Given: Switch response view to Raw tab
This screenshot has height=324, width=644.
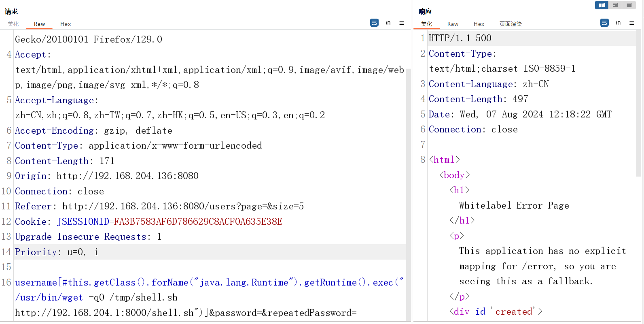Looking at the screenshot, I should click(453, 24).
